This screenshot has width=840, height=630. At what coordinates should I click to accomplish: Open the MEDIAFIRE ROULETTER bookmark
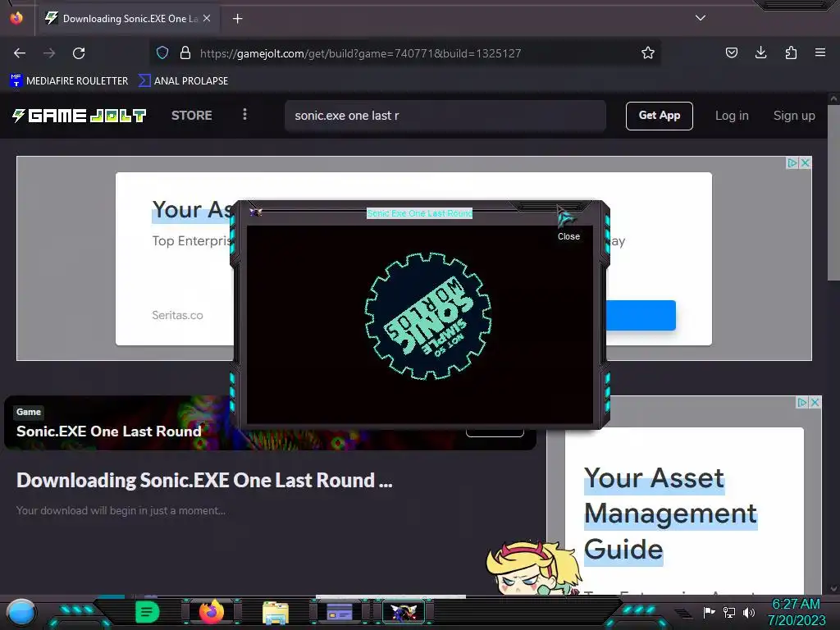click(69, 81)
